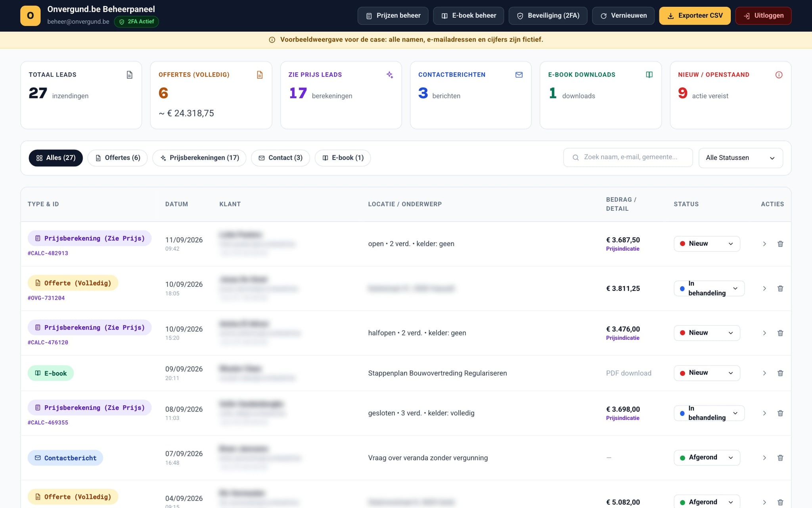Select the Offertes (6) filter tab
The image size is (812, 508).
coord(117,158)
